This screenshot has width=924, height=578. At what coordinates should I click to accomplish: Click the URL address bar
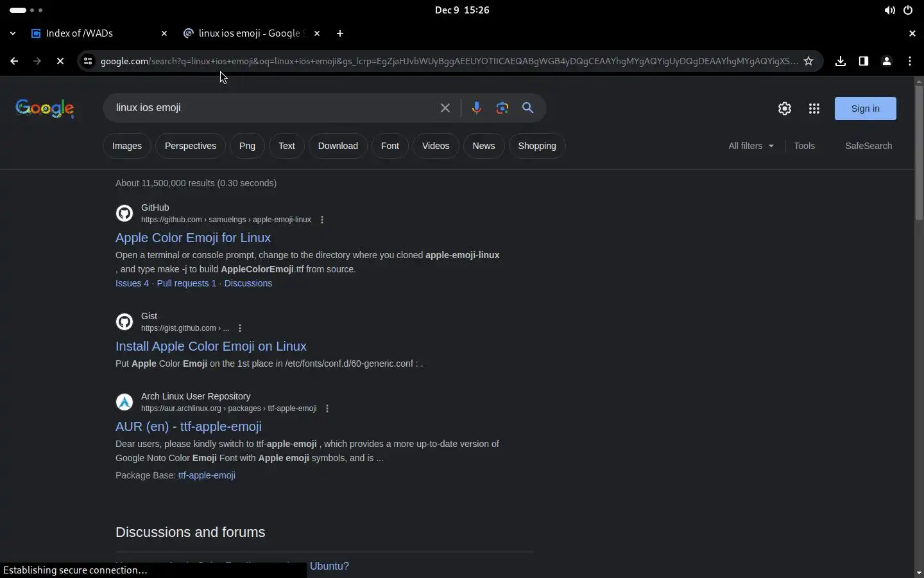click(449, 61)
